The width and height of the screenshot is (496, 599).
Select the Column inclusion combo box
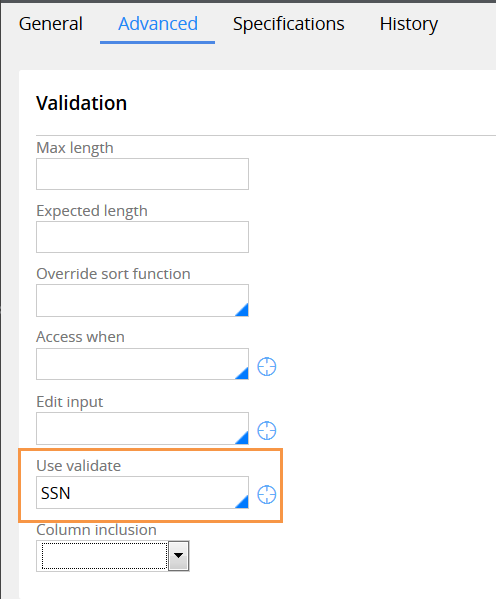(113, 556)
